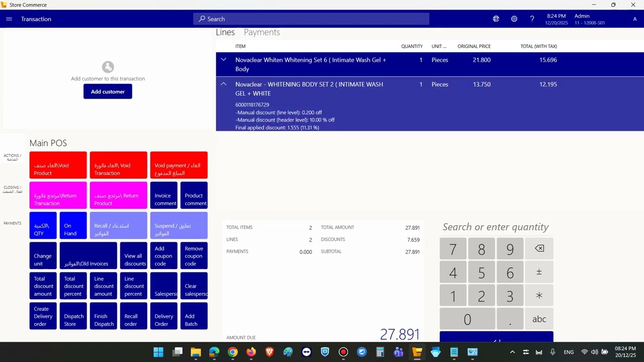Click the Void Transaction button
Image resolution: width=644 pixels, height=362 pixels.
click(x=118, y=165)
